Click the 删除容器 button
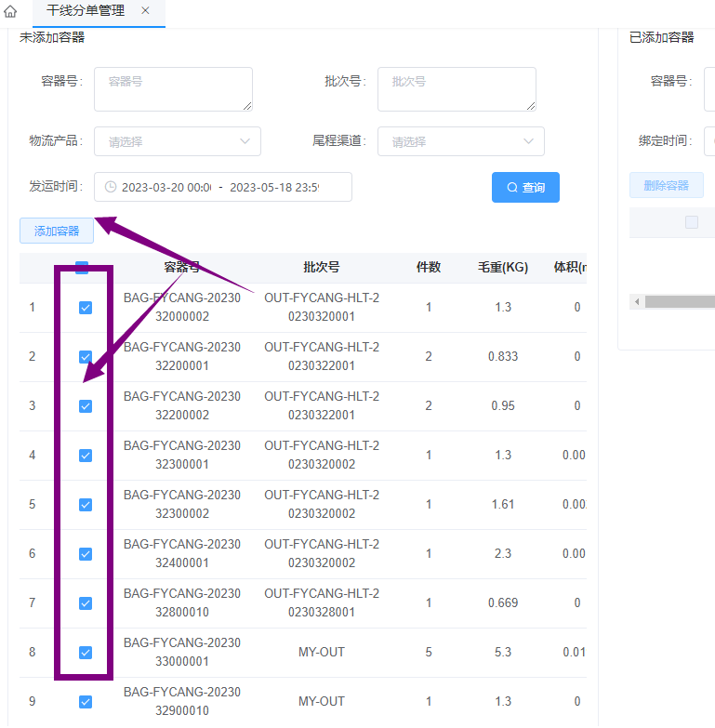The height and width of the screenshot is (728, 715). pos(666,185)
